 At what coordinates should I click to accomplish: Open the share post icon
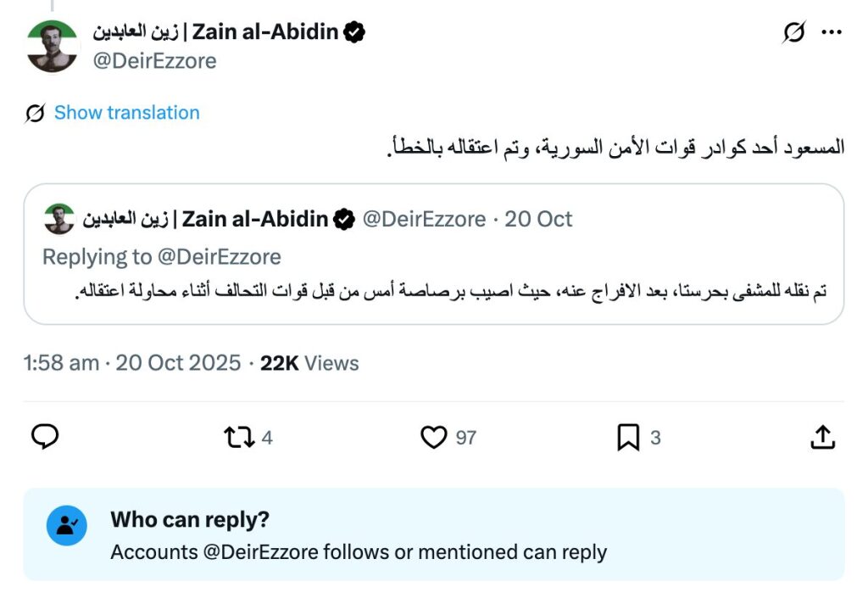click(822, 437)
